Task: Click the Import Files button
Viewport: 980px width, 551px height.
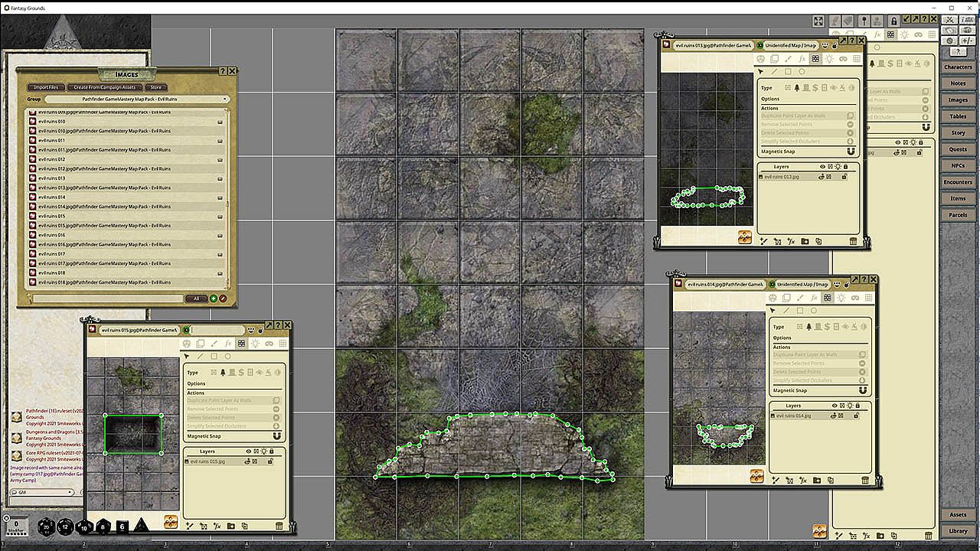Action: pos(46,87)
